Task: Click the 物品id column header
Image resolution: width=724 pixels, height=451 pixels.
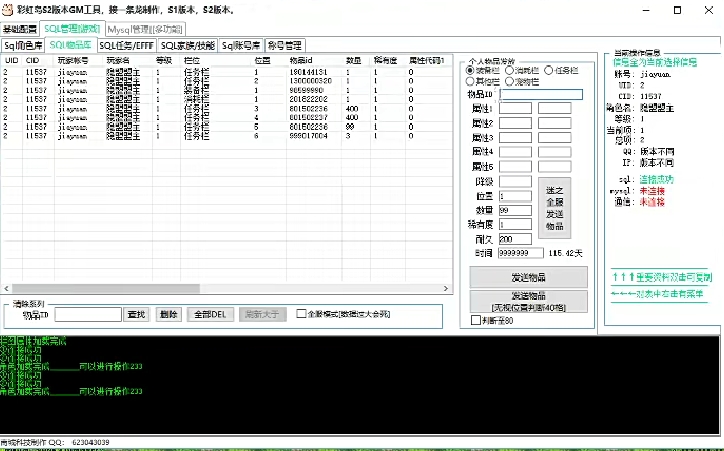Action: pos(314,60)
